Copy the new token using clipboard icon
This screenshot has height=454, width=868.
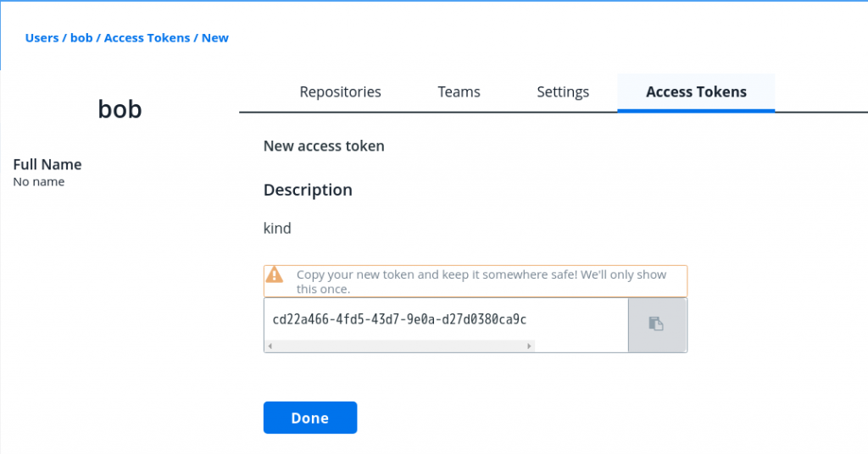coord(657,324)
